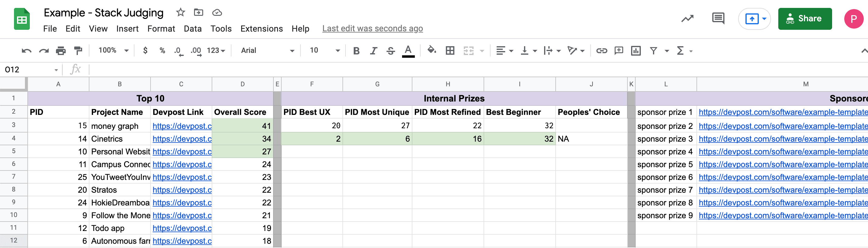Click the insert chart icon

(636, 51)
